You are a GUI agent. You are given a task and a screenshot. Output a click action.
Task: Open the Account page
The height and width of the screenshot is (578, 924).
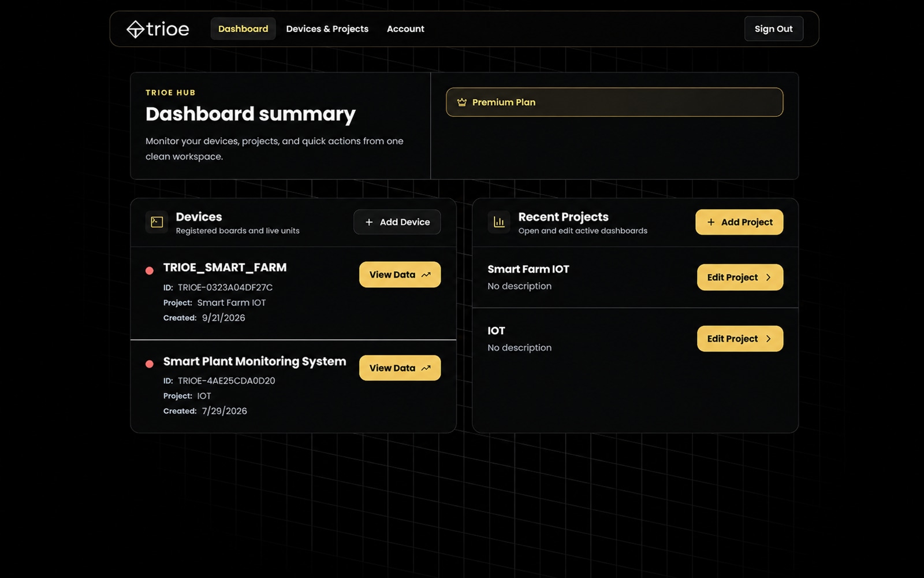pyautogui.click(x=405, y=29)
